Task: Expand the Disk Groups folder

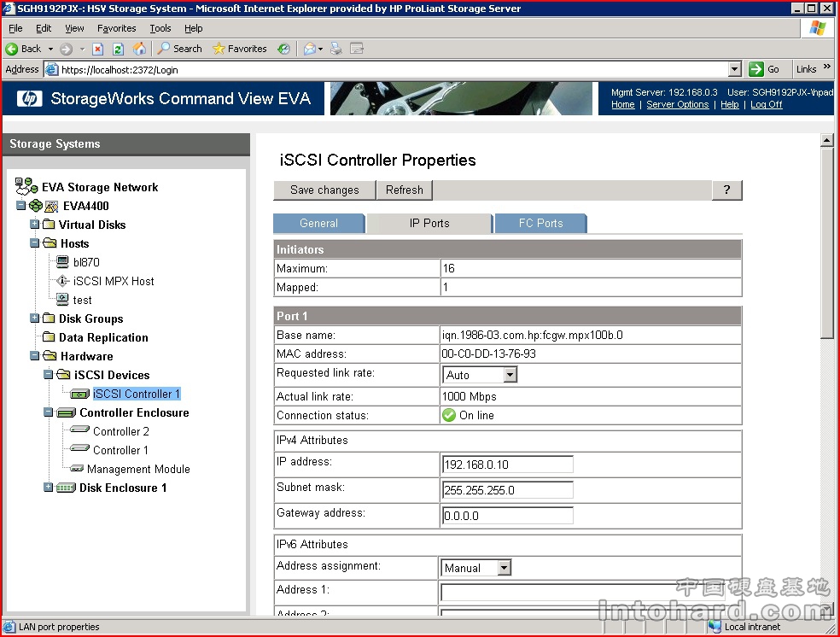Action: click(35, 318)
